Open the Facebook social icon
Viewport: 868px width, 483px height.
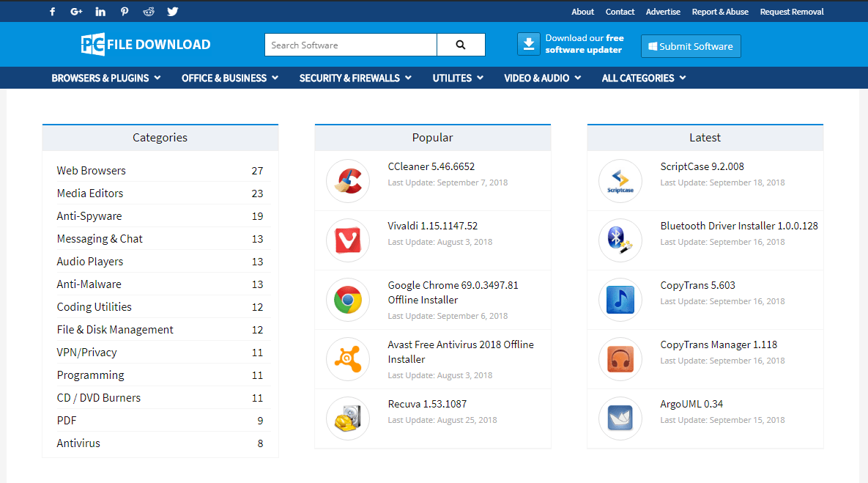point(53,12)
